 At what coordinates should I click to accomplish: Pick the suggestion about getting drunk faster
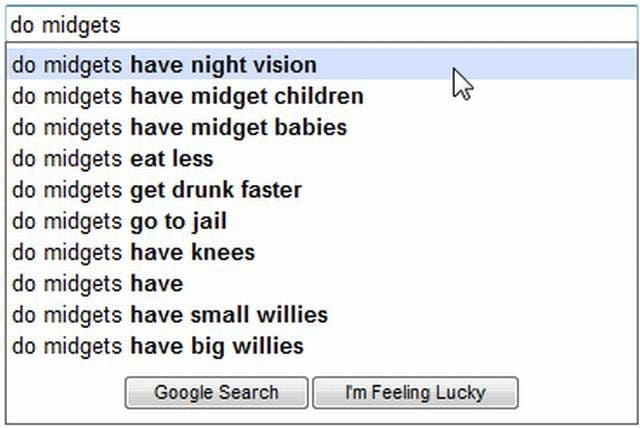coord(156,190)
